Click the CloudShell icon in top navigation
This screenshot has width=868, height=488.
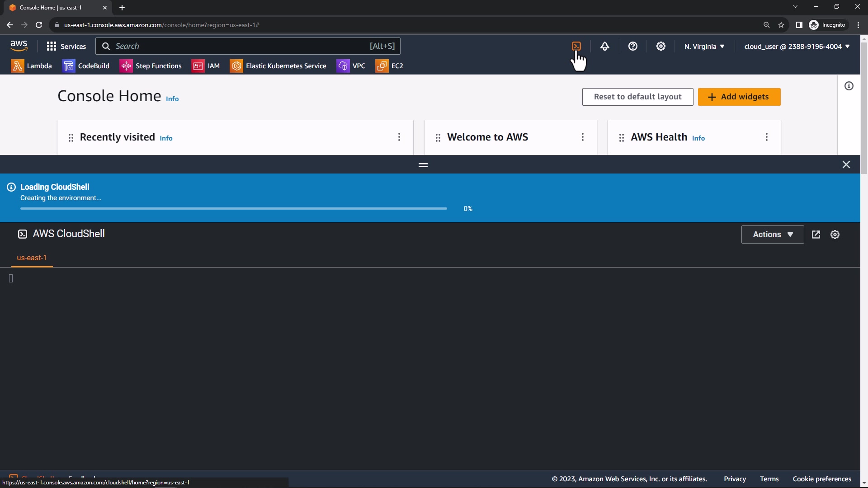(576, 46)
